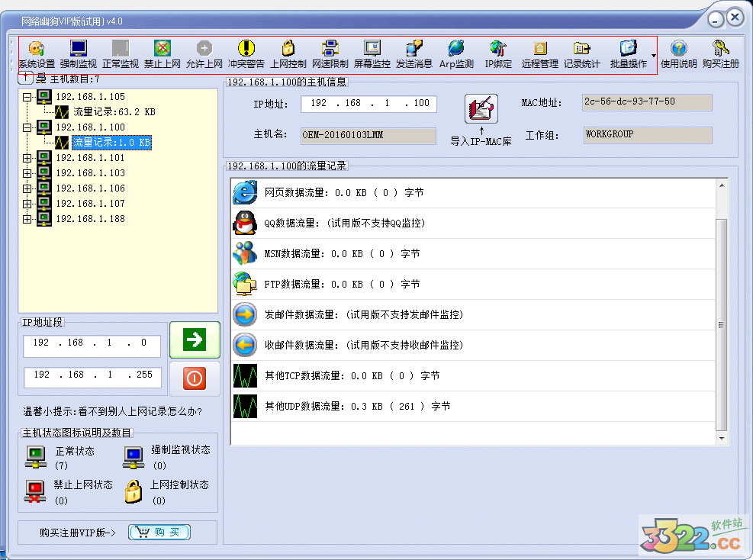Collapse the 192.168.1.105 tree node
Screen dimensions: 753x560
pyautogui.click(x=27, y=97)
